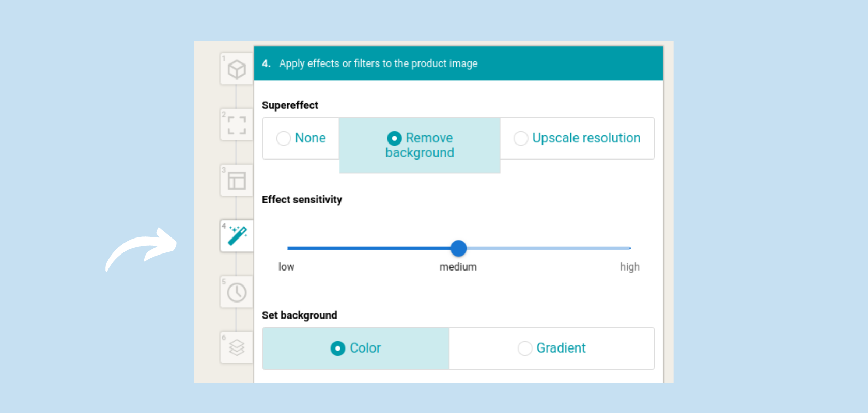Enable Upscale resolution supereffect
868x413 pixels.
click(577, 138)
